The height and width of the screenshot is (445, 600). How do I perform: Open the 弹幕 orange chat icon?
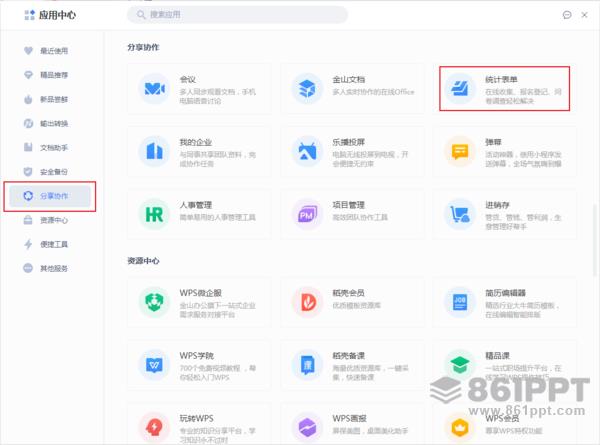tap(460, 151)
